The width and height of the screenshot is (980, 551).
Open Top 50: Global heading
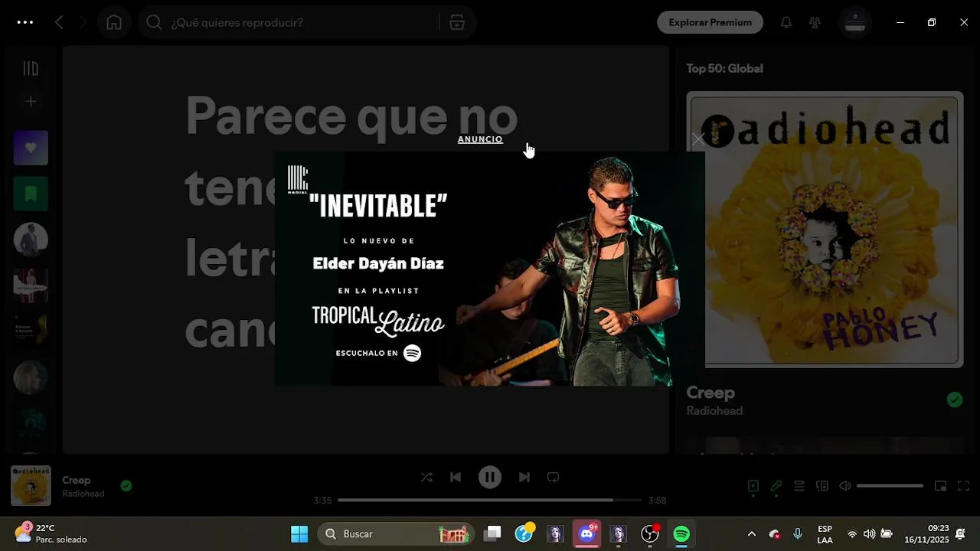(x=724, y=68)
